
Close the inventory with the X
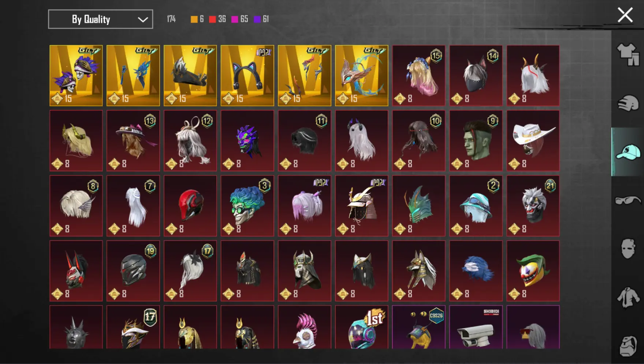point(625,15)
